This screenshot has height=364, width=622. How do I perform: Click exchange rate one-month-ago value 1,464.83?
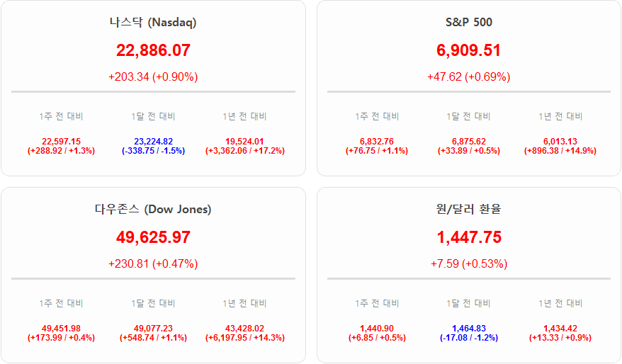(x=468, y=329)
